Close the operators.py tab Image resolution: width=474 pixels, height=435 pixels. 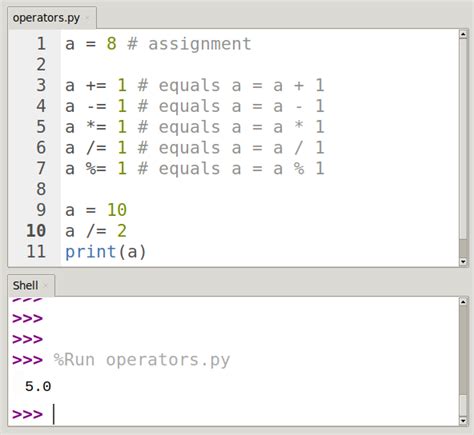pyautogui.click(x=87, y=18)
